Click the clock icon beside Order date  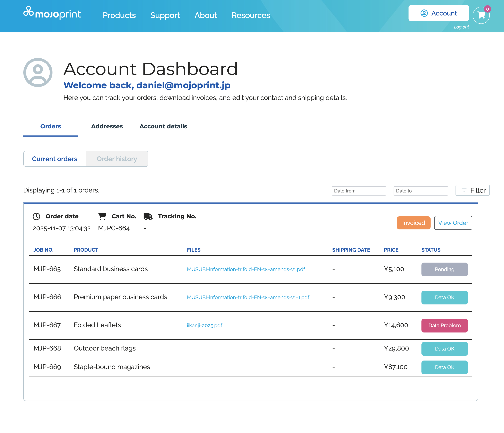[x=37, y=216]
